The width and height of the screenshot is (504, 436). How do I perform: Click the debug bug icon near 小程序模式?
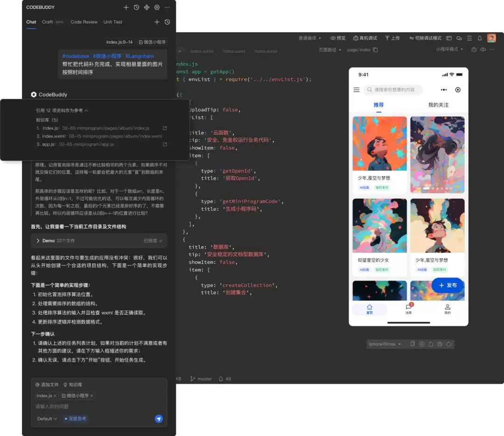point(473,50)
